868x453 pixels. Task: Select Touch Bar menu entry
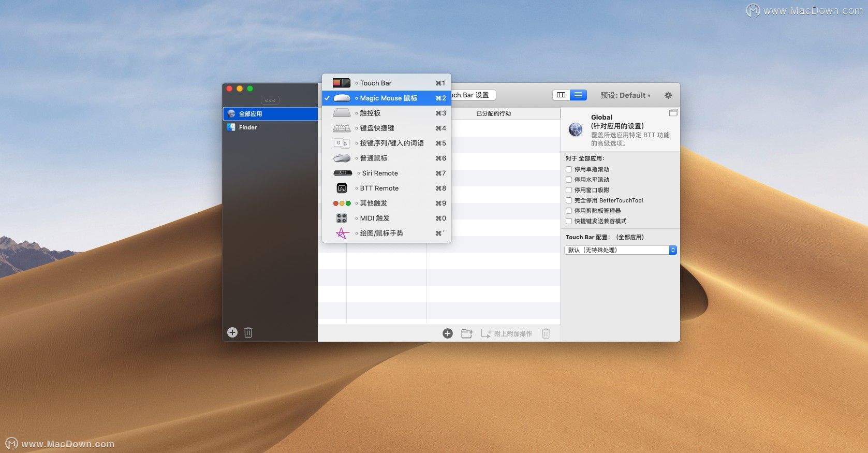point(387,83)
